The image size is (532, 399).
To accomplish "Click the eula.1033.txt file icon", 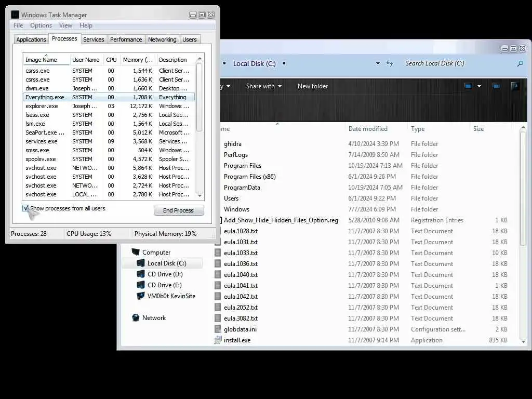I will click(218, 253).
